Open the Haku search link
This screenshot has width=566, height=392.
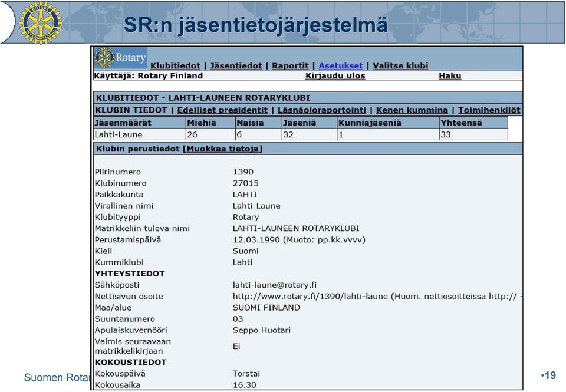(450, 76)
